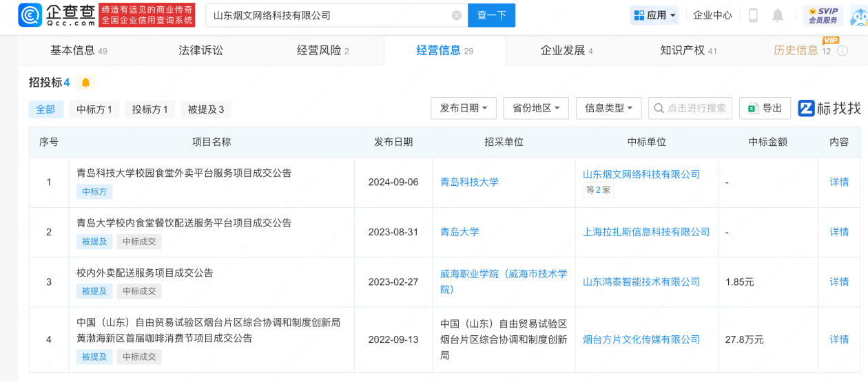
Task: Switch to 知识产权 tab
Action: click(688, 51)
